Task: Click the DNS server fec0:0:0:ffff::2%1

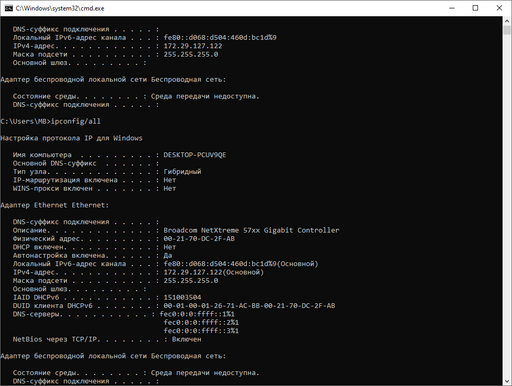Action: [x=201, y=322]
